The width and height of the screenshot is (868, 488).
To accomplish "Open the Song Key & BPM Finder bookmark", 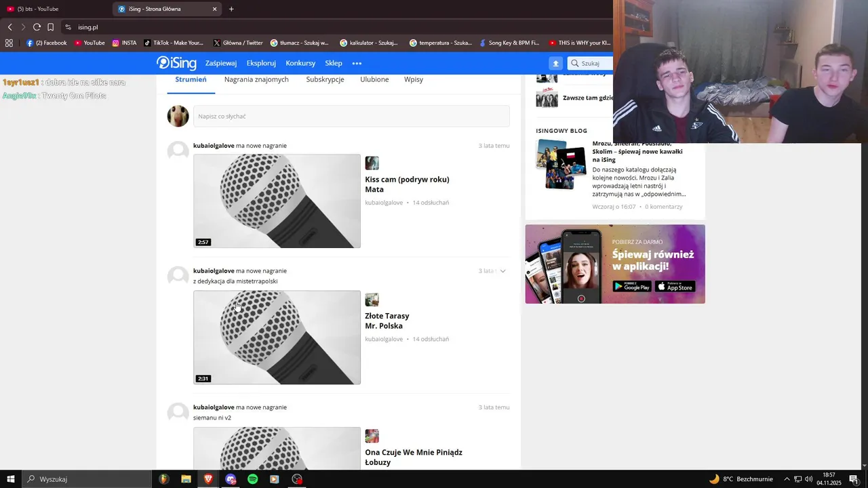I will point(509,43).
